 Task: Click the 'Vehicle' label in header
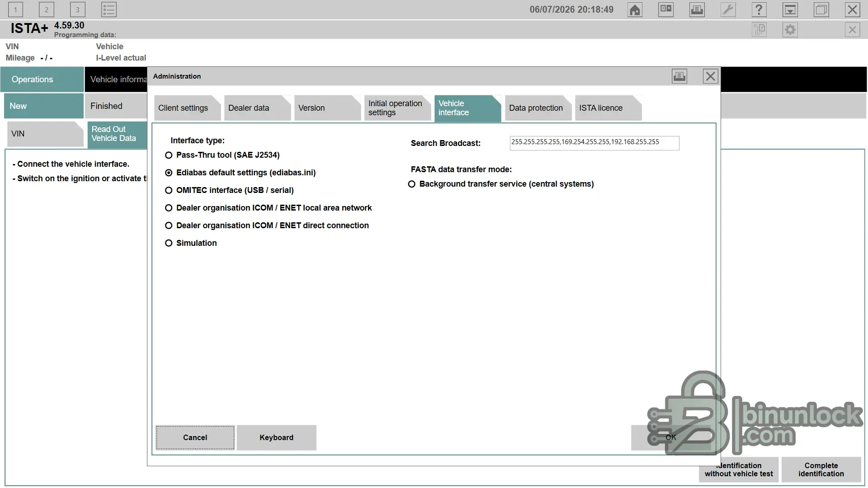(x=109, y=47)
